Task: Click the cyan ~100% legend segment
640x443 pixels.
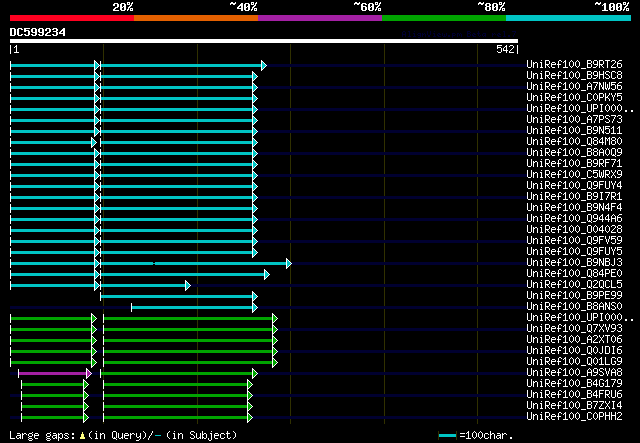Action: coord(569,18)
